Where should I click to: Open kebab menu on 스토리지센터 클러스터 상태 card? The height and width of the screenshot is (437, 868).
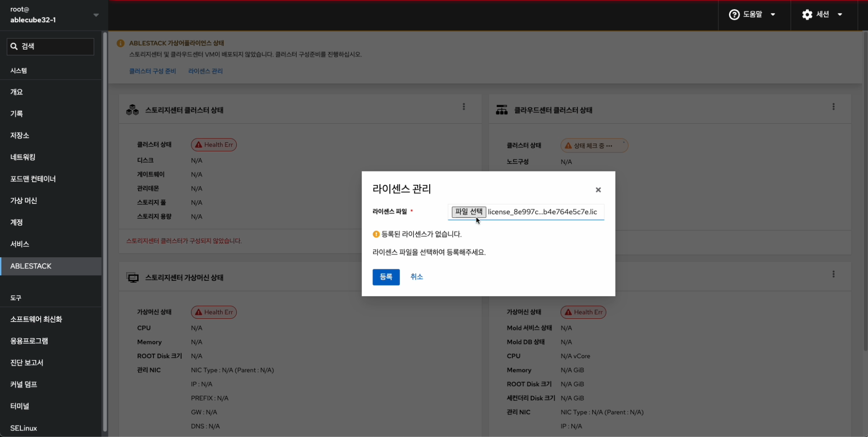pos(463,107)
